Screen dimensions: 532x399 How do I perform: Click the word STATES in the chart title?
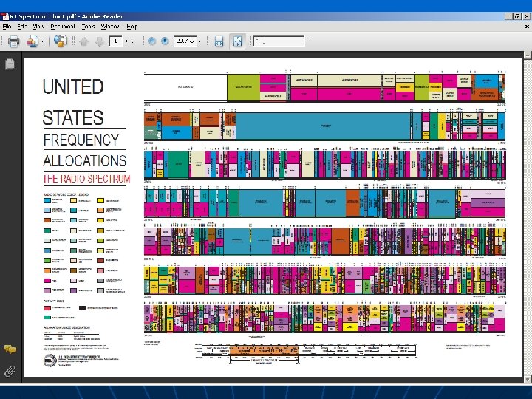pos(73,117)
